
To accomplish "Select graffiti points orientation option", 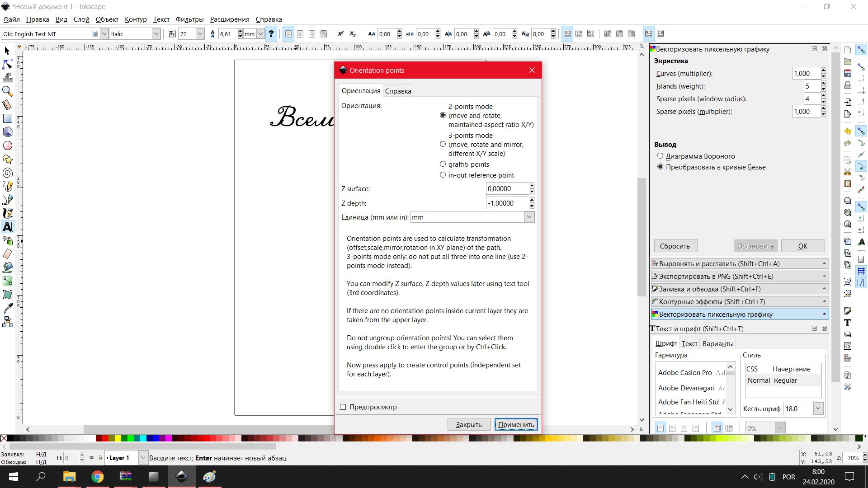I will (x=443, y=164).
